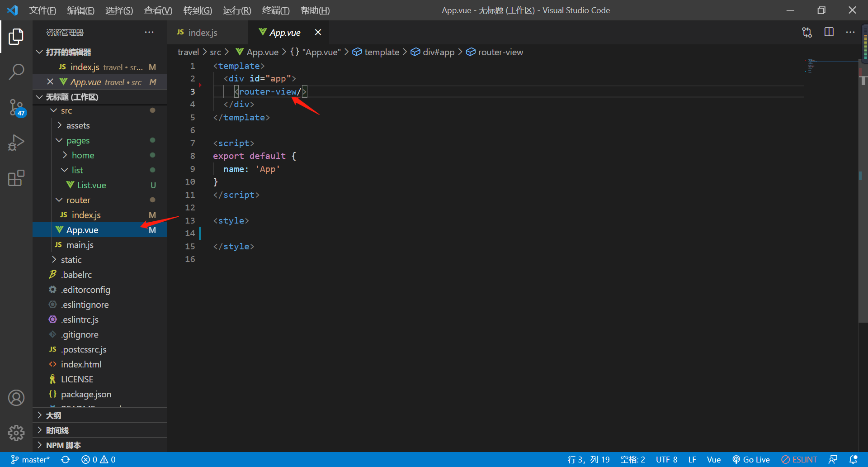Split the editor to the right
The width and height of the screenshot is (868, 467).
[x=829, y=32]
